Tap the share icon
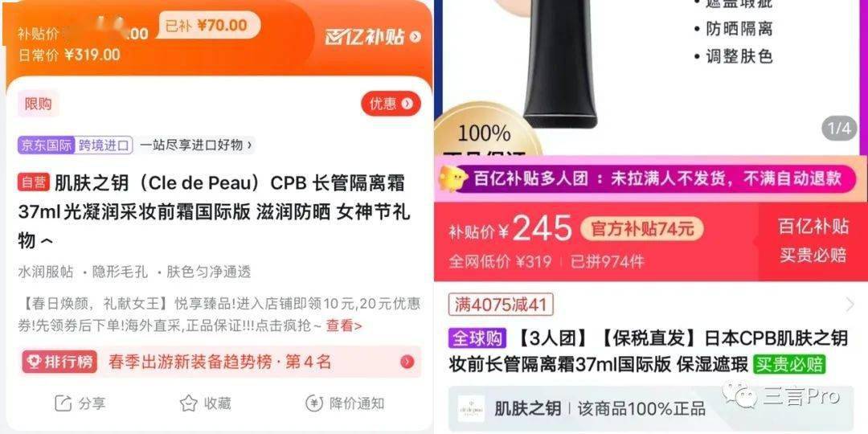 click(x=63, y=403)
